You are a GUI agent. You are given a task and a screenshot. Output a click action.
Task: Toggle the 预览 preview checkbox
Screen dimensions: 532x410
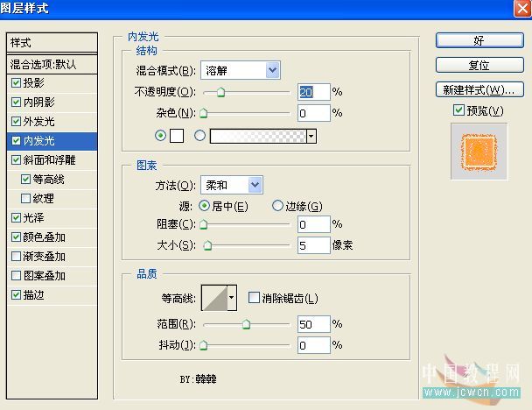pos(458,110)
